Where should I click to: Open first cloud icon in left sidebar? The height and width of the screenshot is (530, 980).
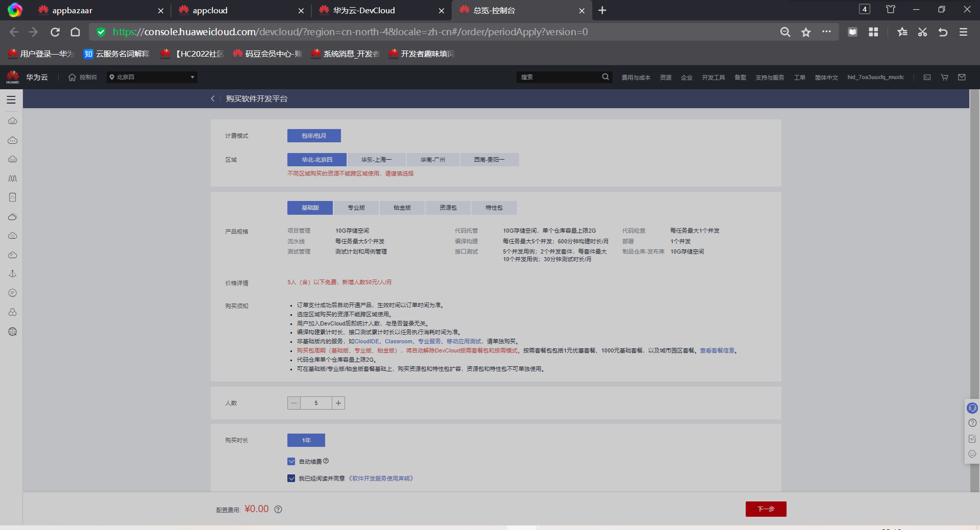point(13,121)
